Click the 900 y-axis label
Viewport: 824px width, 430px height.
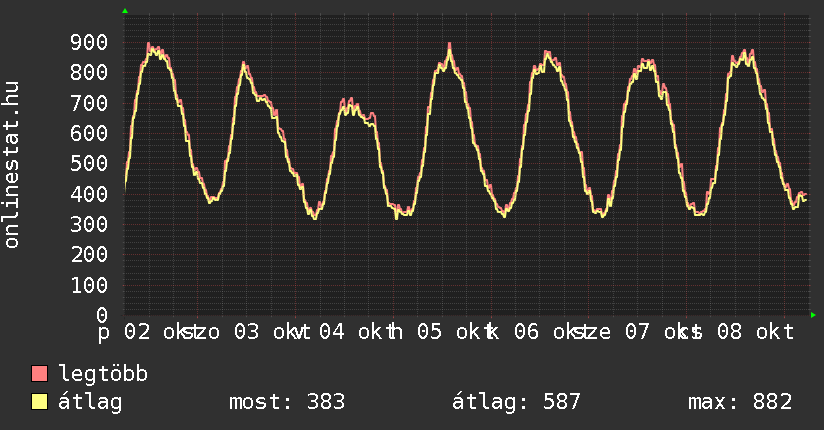(x=89, y=43)
